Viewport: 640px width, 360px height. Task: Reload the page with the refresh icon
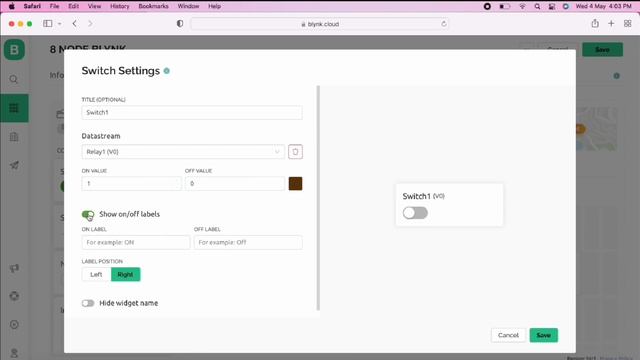[x=444, y=24]
